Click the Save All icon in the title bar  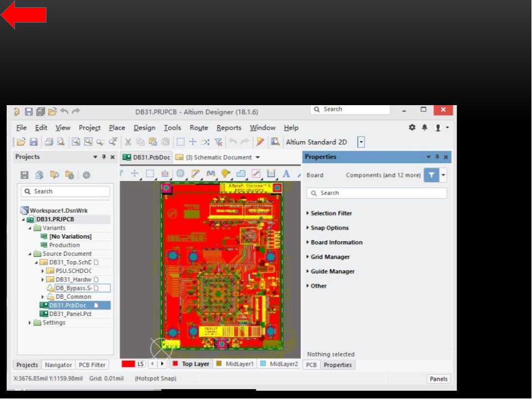point(41,112)
